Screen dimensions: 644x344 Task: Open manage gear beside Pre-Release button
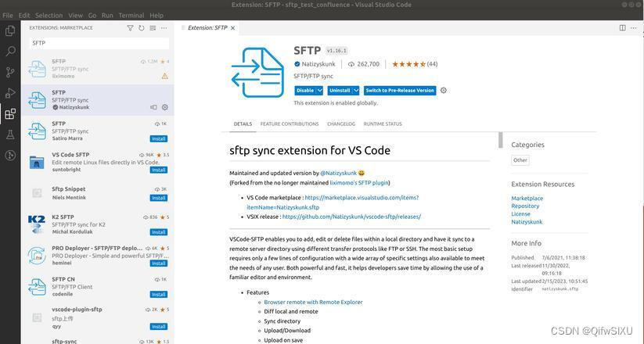[444, 91]
